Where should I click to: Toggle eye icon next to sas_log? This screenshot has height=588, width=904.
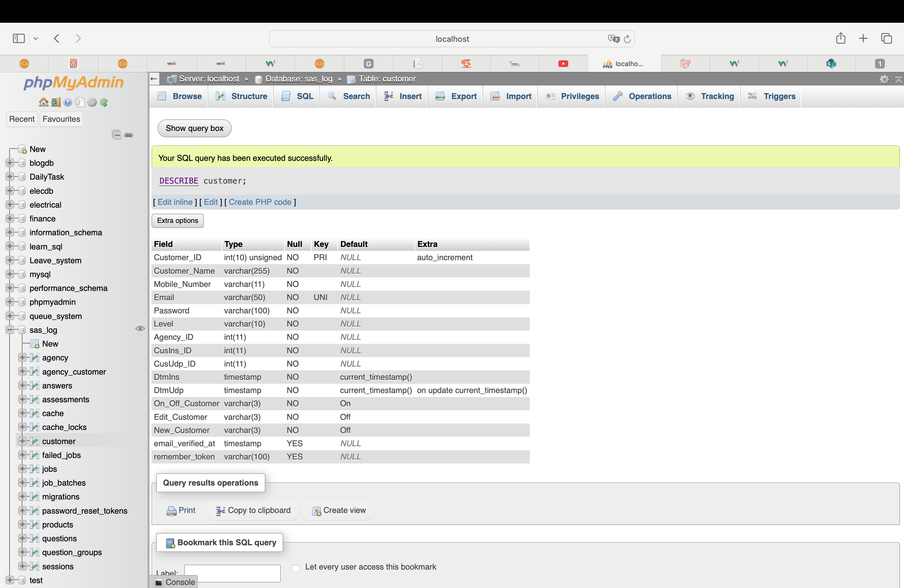point(140,328)
